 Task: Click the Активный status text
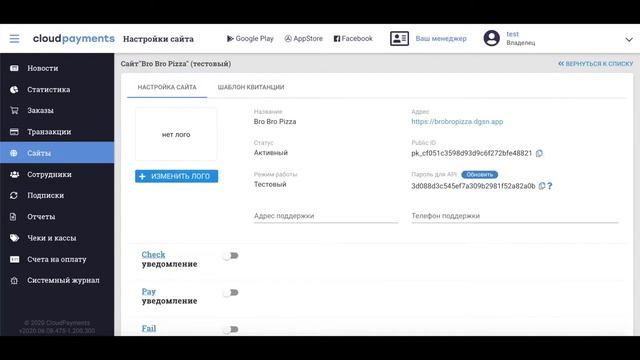point(271,153)
